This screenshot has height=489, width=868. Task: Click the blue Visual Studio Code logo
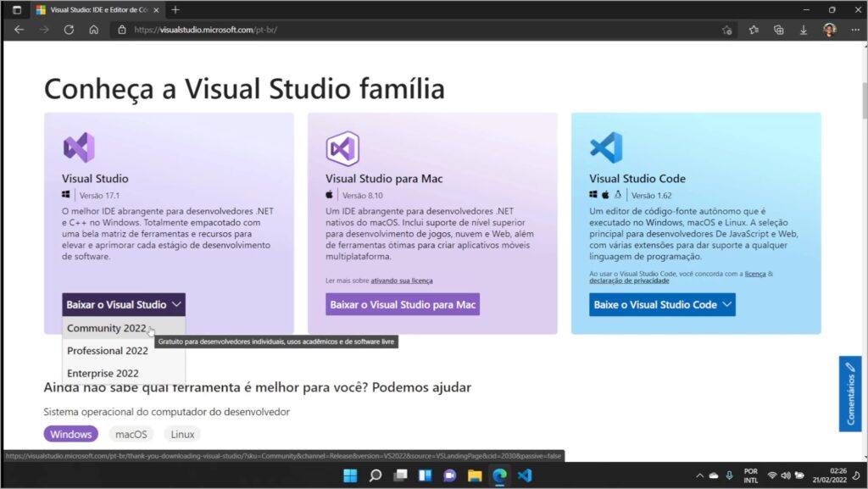pyautogui.click(x=607, y=147)
